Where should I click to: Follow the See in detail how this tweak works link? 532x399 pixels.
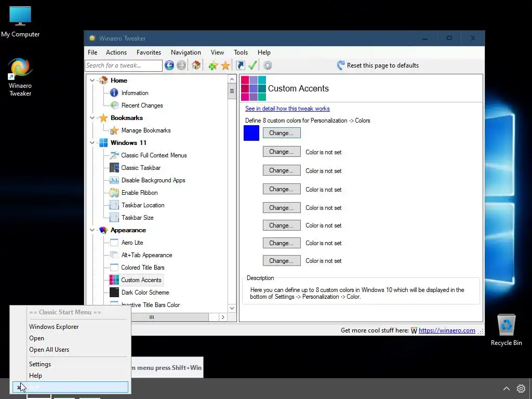[x=287, y=109]
